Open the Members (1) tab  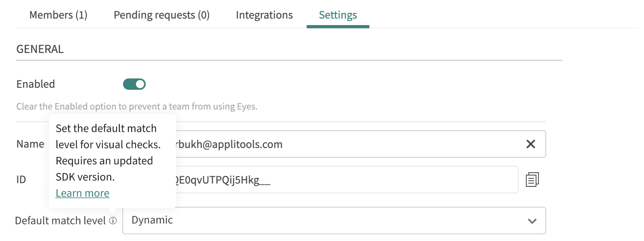(x=58, y=15)
